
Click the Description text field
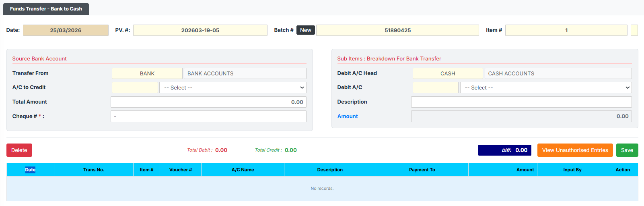pyautogui.click(x=521, y=102)
